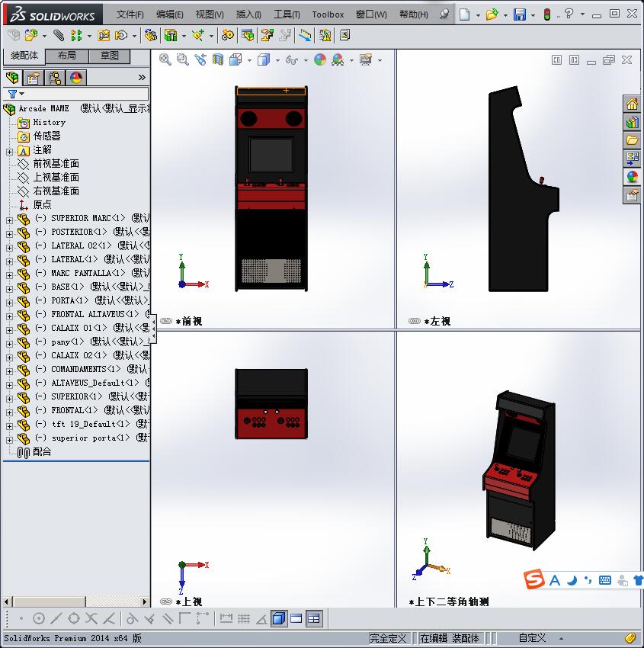Click the Previous View icon
Viewport: 644px width, 648px height.
200,60
